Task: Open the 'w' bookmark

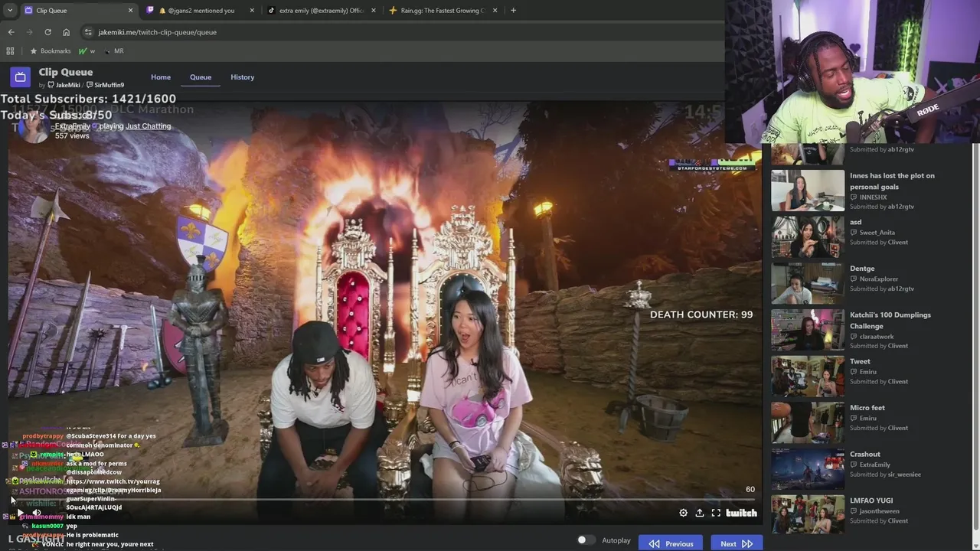Action: coord(87,51)
